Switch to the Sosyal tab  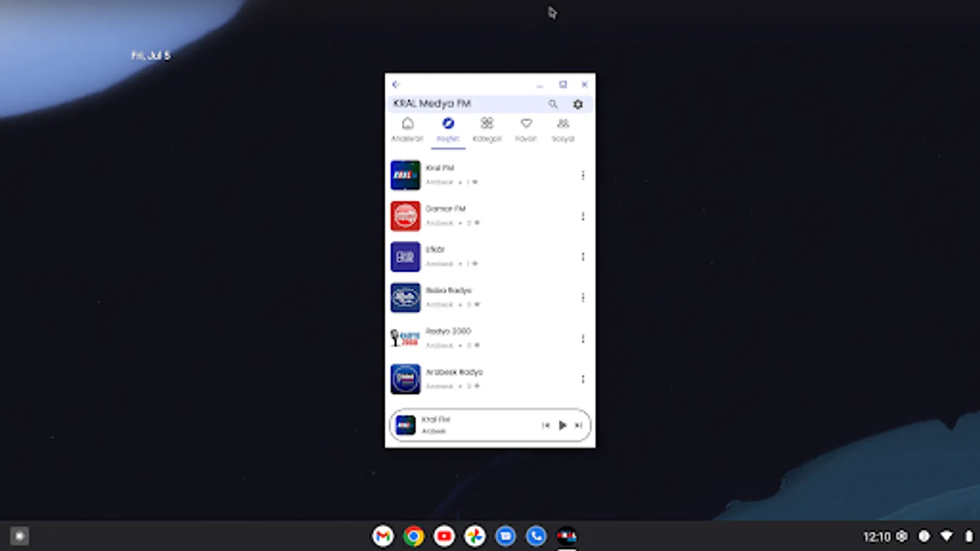(x=563, y=129)
